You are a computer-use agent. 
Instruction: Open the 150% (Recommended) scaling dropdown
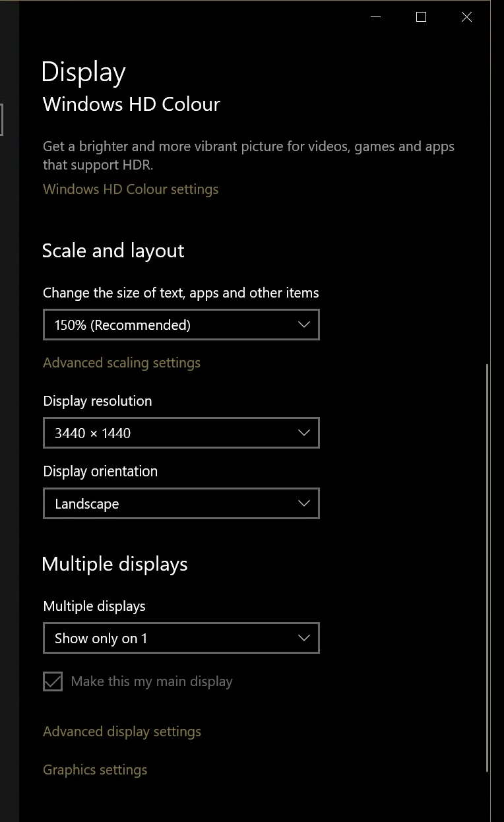[181, 325]
